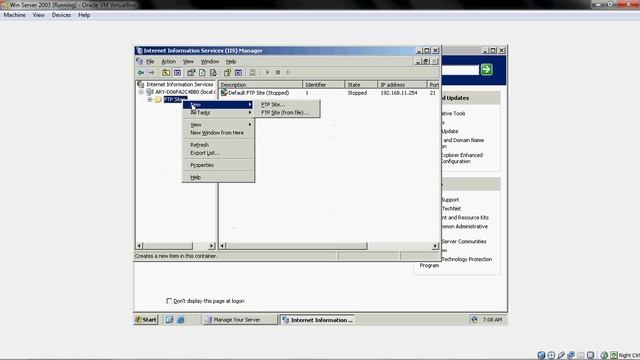Open the IIS Manager File menu

pos(150,62)
